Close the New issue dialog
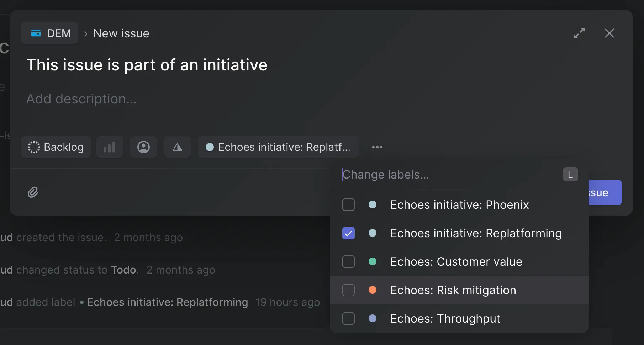The height and width of the screenshot is (345, 644). (x=609, y=33)
